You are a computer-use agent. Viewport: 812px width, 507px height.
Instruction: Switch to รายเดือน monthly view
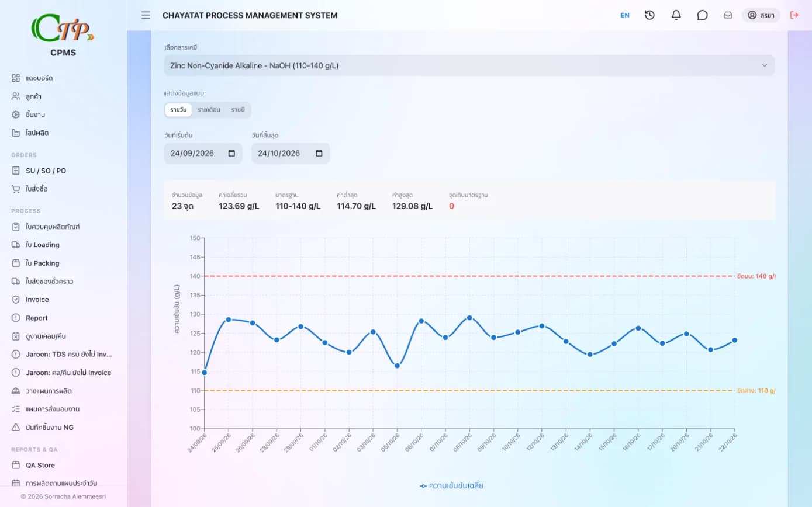tap(209, 110)
